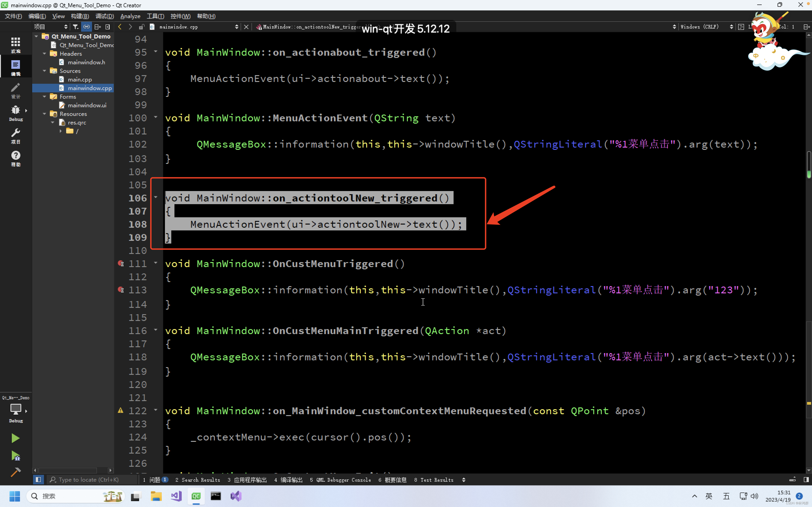Open the Search Results output tab
Screen dimensions: 812x507
coord(198,480)
